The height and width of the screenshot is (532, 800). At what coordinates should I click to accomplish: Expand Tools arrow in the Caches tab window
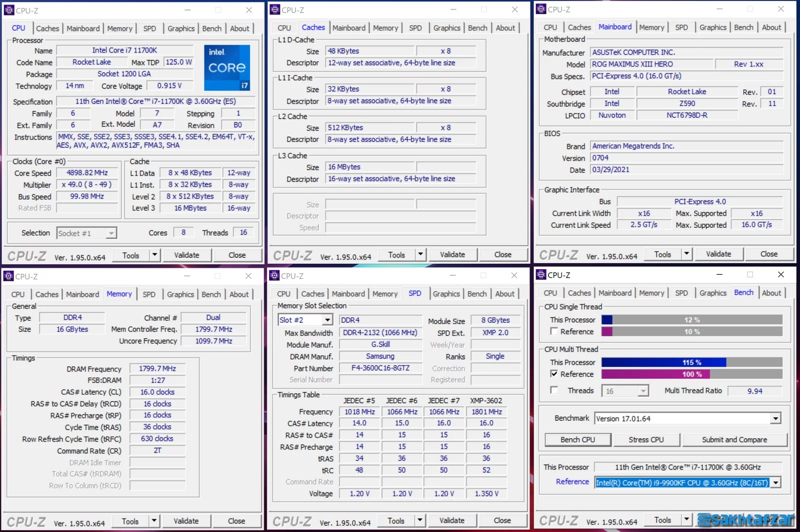(420, 255)
